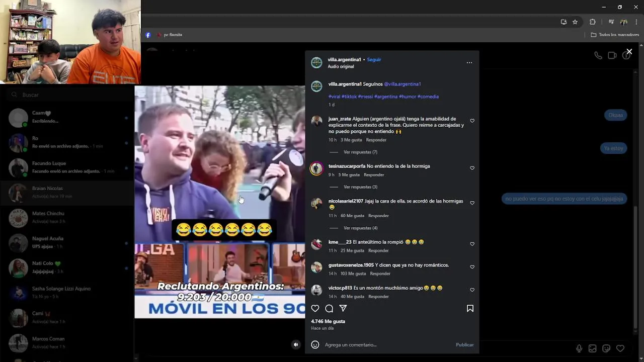The image size is (644, 362).
Task: Open chat with Mates Chinchu
Action: point(67,218)
